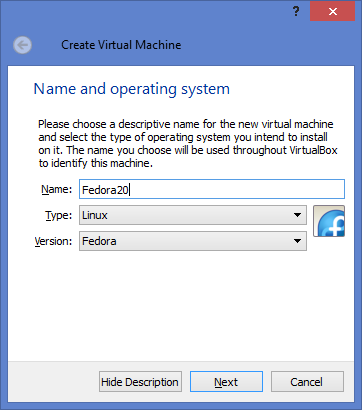This screenshot has width=362, height=410.
Task: Click the 'Name and operating system' heading
Action: 132,89
